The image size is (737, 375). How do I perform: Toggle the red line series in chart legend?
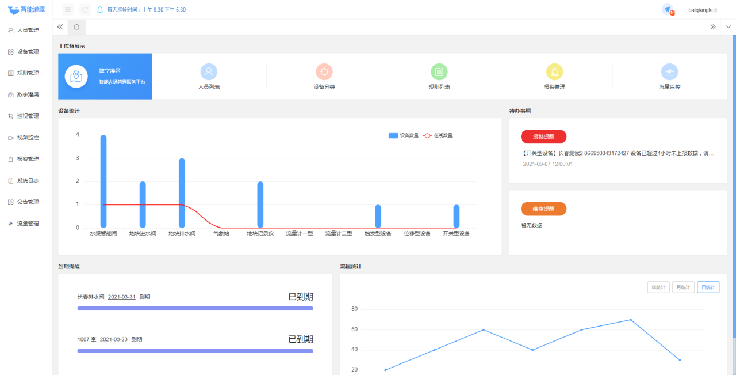[438, 135]
